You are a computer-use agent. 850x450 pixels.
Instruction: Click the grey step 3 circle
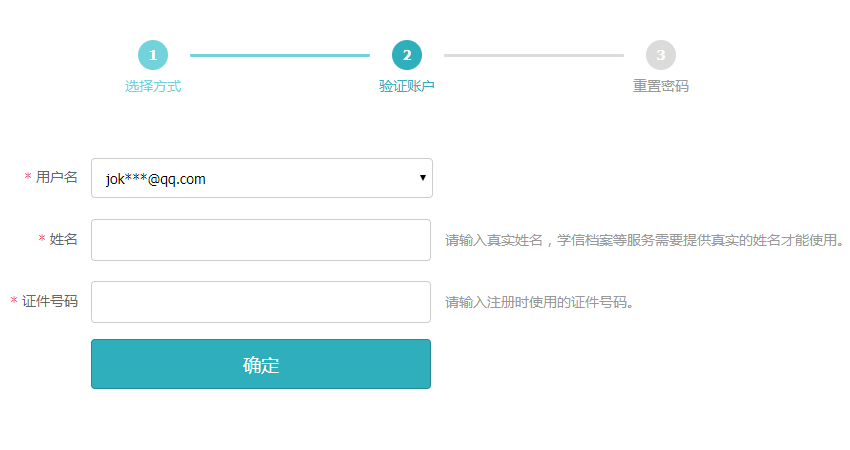661,55
